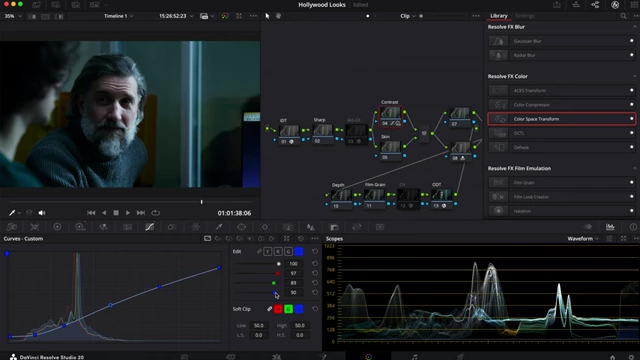Screen dimensions: 640x360
Task: Jump to the previous clip
Action: pos(91,213)
